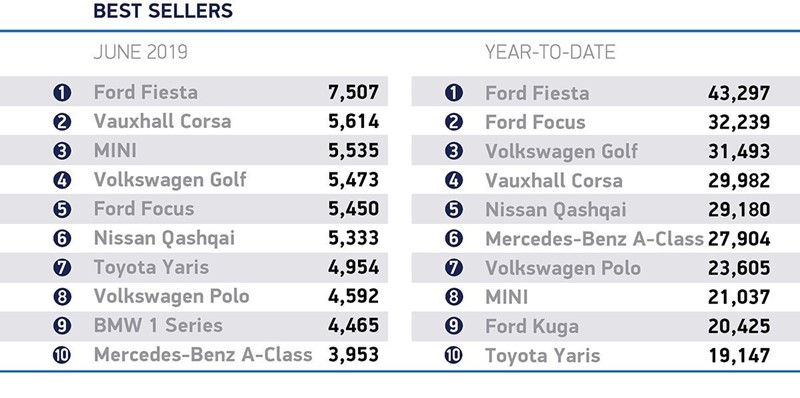
Task: Click Ford Kuga in the year-to-date list
Action: click(532, 327)
